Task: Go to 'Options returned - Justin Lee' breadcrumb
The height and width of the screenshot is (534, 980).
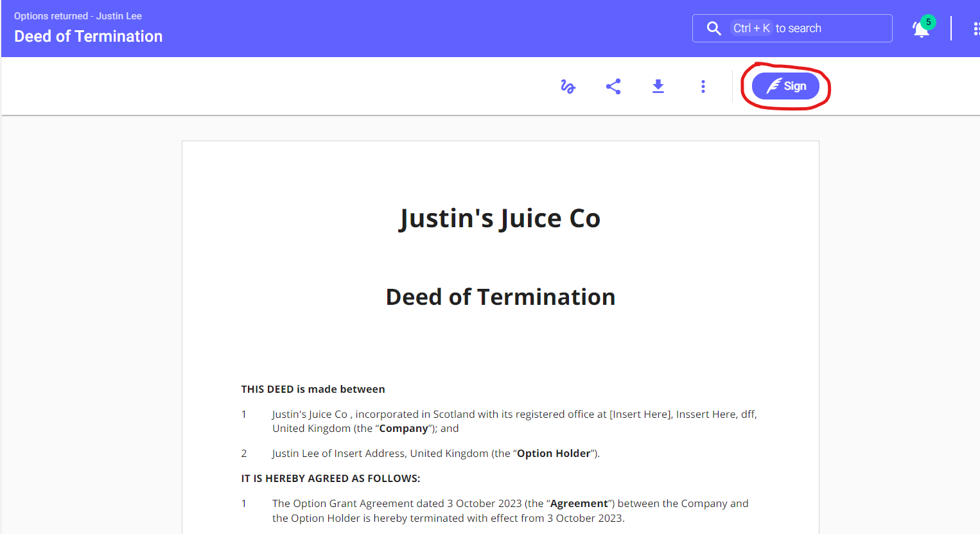Action: pyautogui.click(x=78, y=16)
